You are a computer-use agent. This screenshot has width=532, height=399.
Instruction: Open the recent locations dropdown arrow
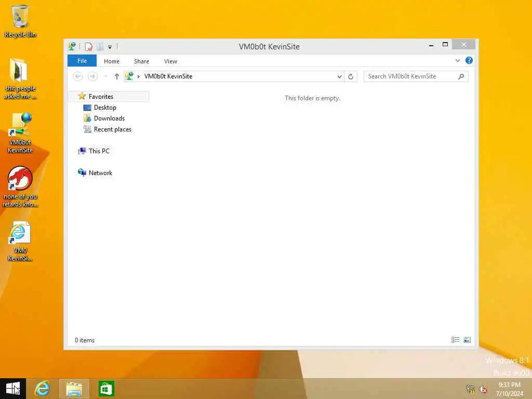click(105, 76)
